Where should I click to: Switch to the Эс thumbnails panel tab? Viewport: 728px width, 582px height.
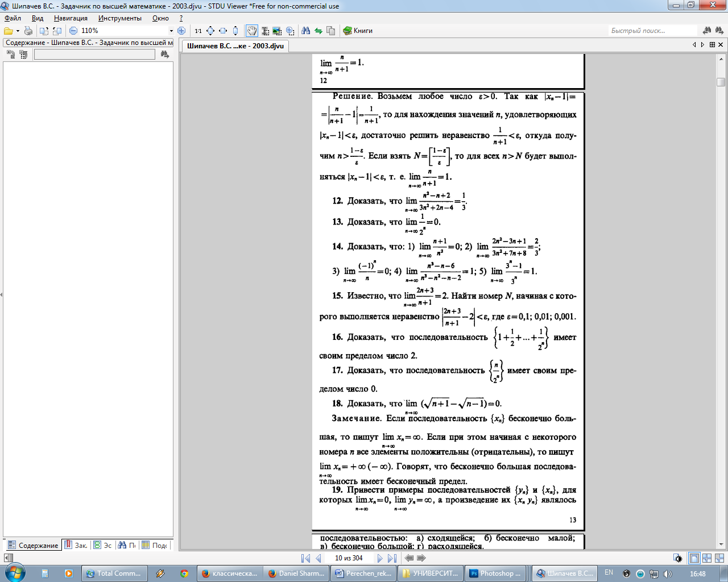tap(102, 545)
